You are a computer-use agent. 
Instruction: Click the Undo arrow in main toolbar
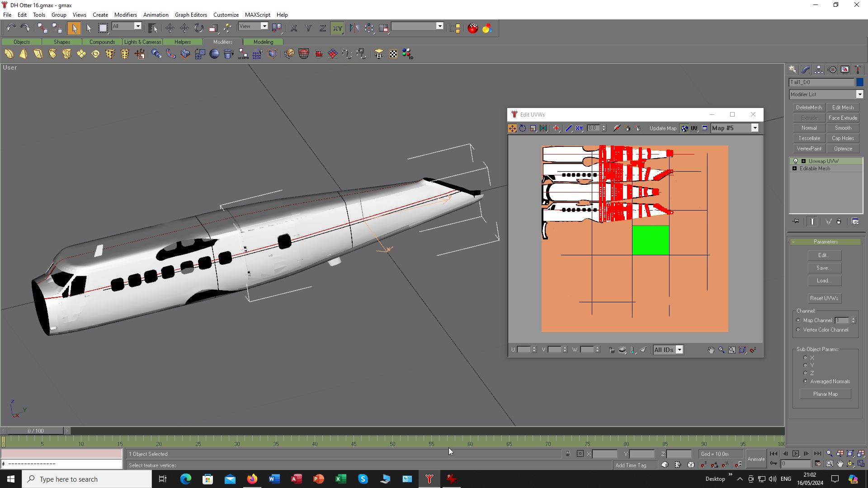[x=11, y=28]
